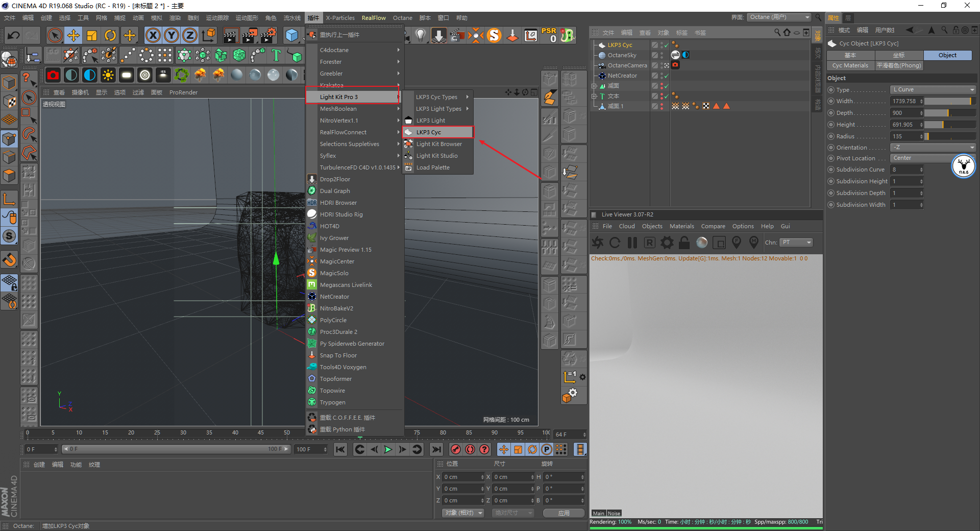Expand the 减面 object tree

pos(594,86)
